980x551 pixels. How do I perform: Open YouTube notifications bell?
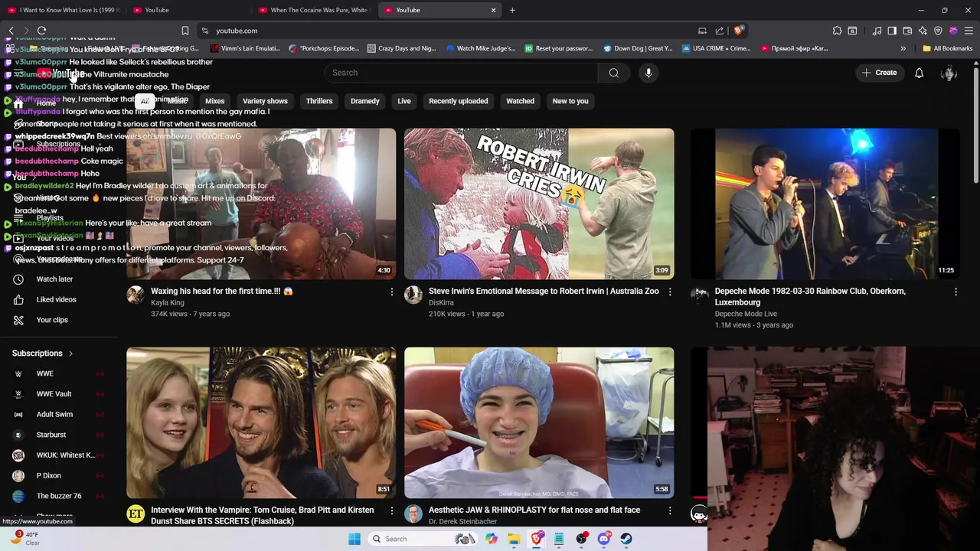coord(919,73)
